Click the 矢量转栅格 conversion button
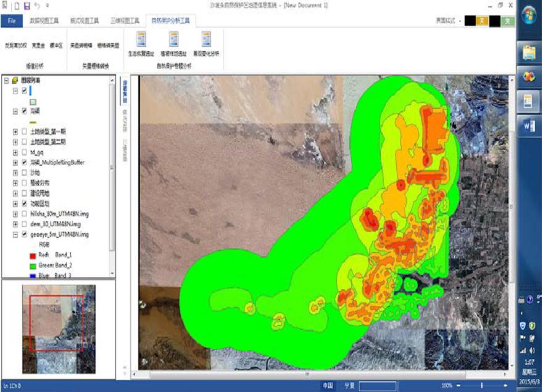 point(81,46)
